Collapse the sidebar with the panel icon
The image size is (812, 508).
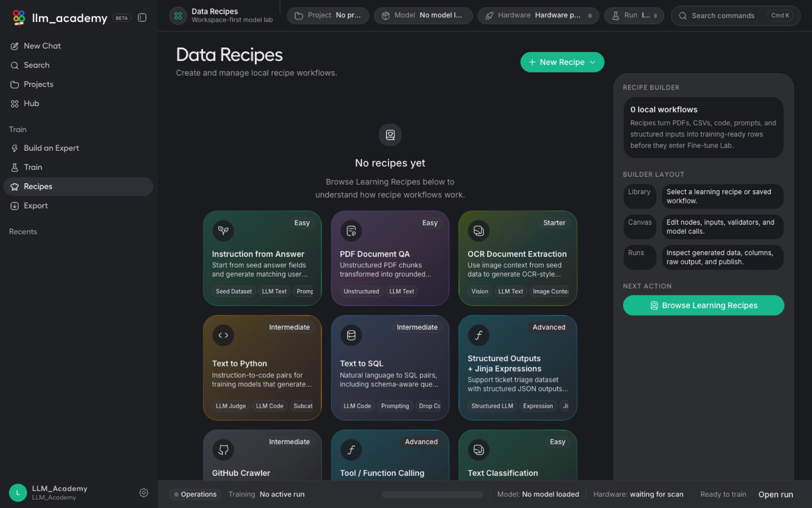click(x=142, y=17)
